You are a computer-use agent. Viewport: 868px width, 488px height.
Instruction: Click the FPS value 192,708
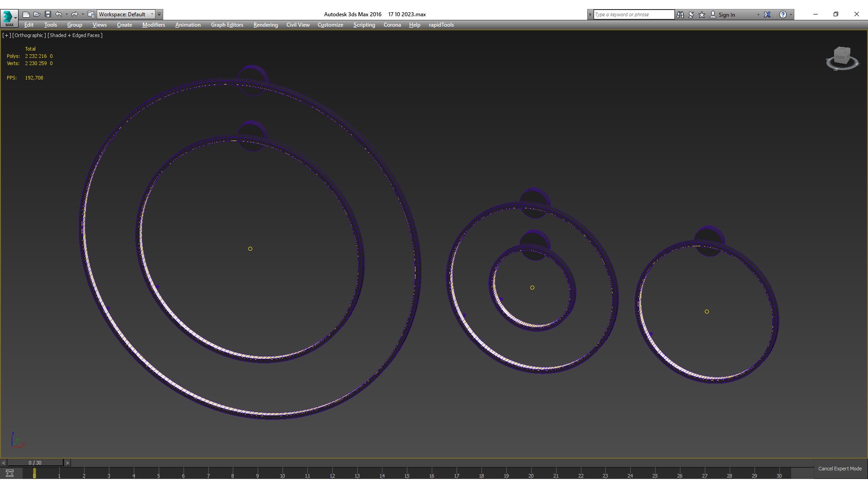(34, 78)
